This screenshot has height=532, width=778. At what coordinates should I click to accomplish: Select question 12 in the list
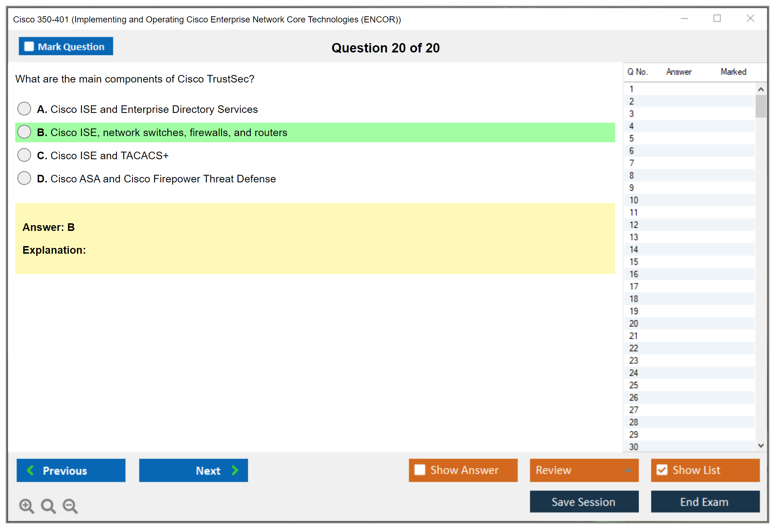pyautogui.click(x=634, y=225)
